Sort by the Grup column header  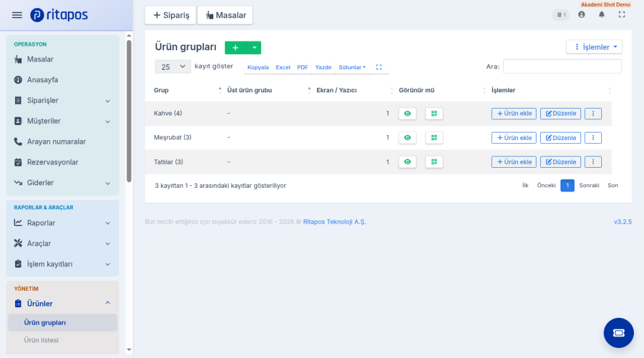click(187, 90)
